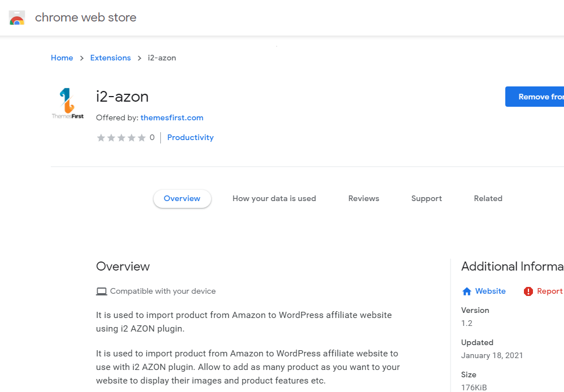
Task: Show the Related tab
Action: (488, 199)
